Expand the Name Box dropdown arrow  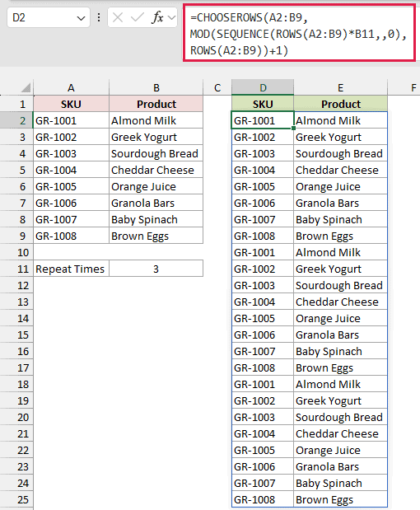coord(81,18)
